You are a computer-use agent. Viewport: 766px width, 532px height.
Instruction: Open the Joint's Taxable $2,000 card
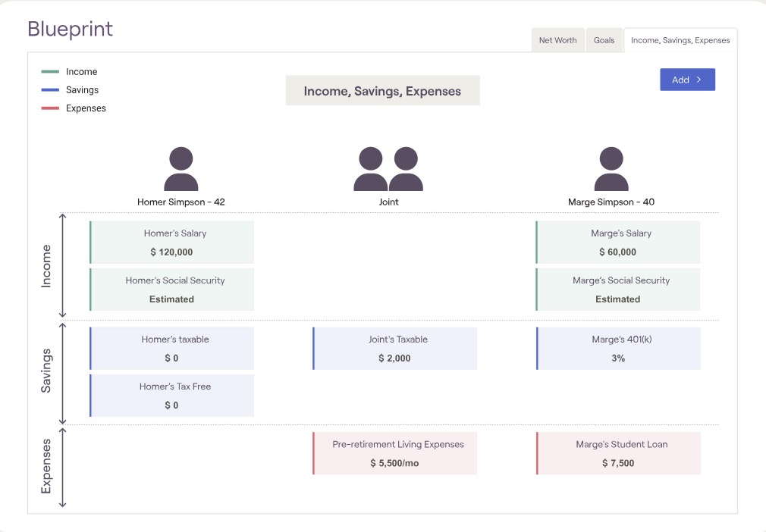[x=395, y=349]
